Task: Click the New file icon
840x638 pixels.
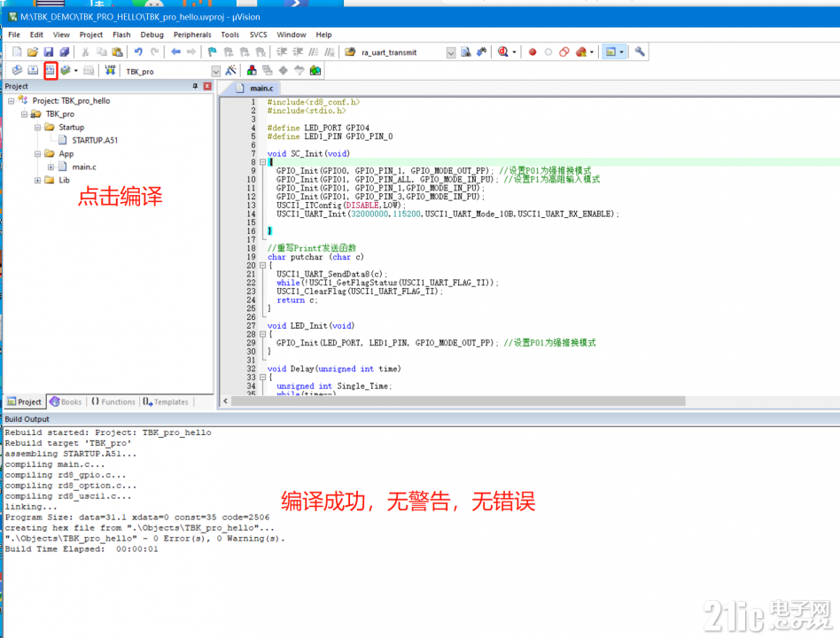Action: point(17,52)
